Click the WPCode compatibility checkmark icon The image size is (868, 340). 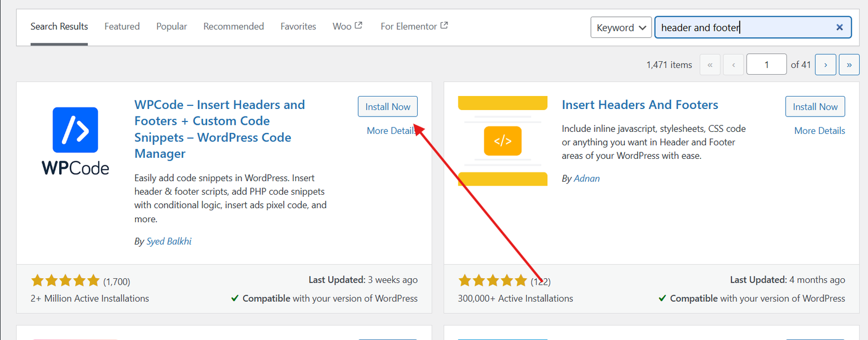coord(235,298)
